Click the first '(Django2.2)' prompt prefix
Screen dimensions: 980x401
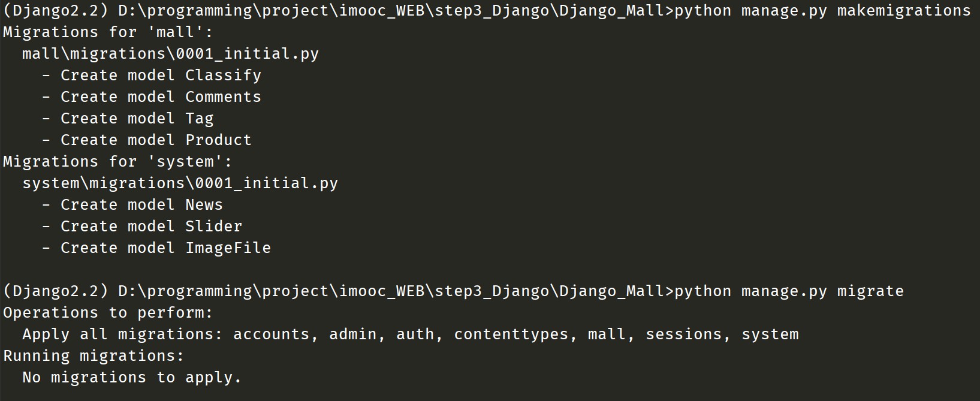(x=56, y=11)
